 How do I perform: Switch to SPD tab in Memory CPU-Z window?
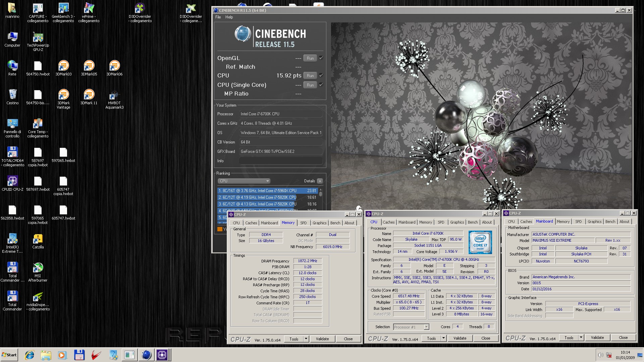(x=304, y=223)
